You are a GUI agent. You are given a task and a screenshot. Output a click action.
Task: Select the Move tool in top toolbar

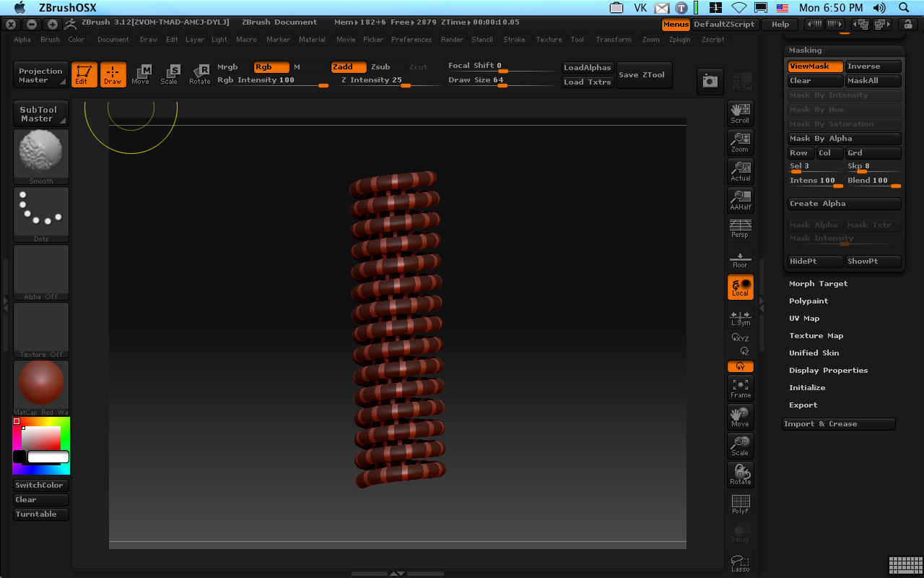(x=141, y=74)
